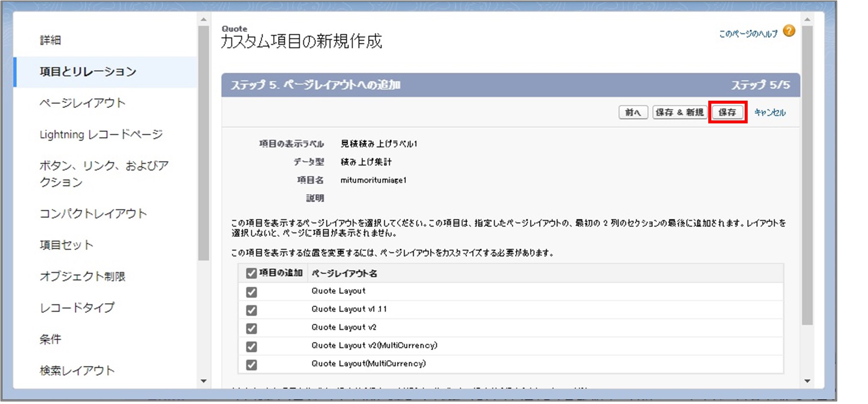Open Lightning レコードページ in the sidebar

(x=101, y=134)
